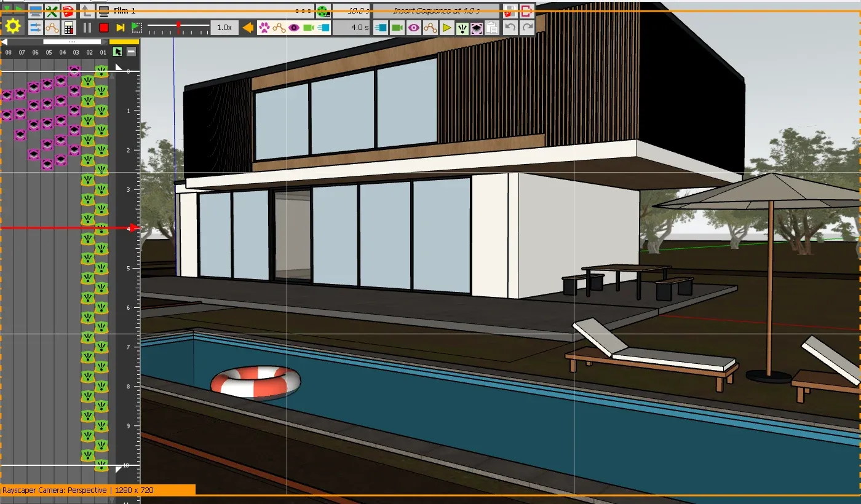Click the 10.0 s film duration field
The image size is (861, 504).
click(x=351, y=11)
